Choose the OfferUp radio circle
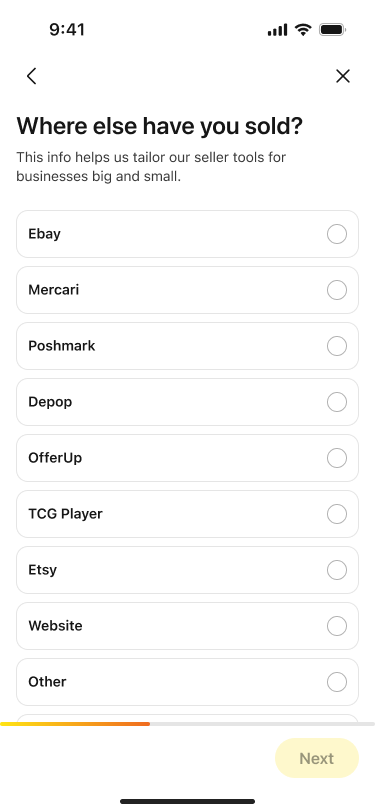The width and height of the screenshot is (375, 812). click(337, 458)
